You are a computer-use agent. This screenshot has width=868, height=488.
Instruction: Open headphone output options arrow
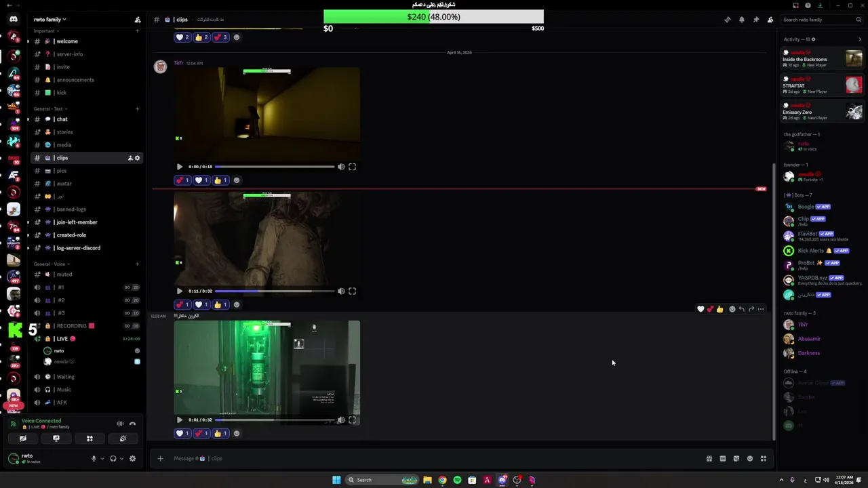121,459
